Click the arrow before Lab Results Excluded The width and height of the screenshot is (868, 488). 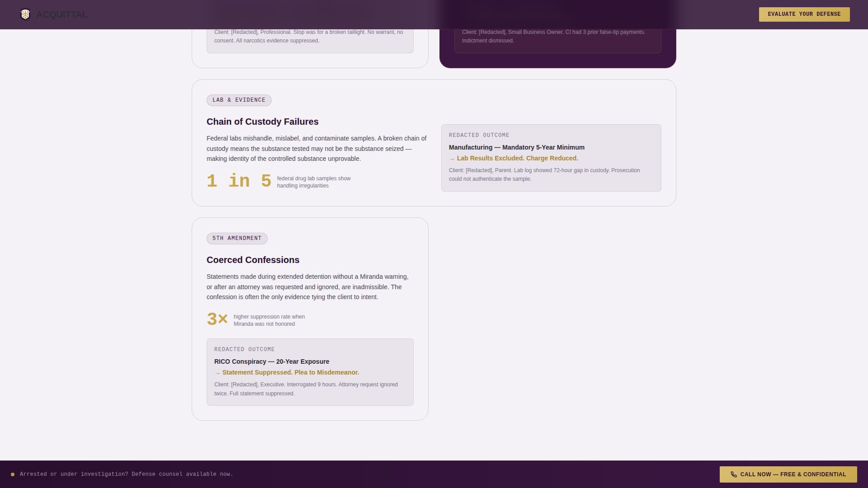pos(452,159)
